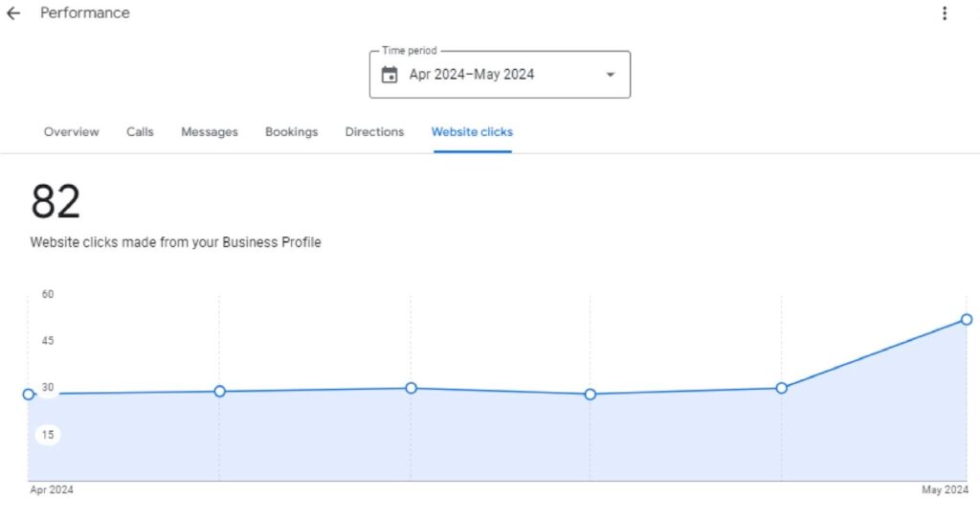
Task: Click the May 2024 x-axis label
Action: point(945,490)
